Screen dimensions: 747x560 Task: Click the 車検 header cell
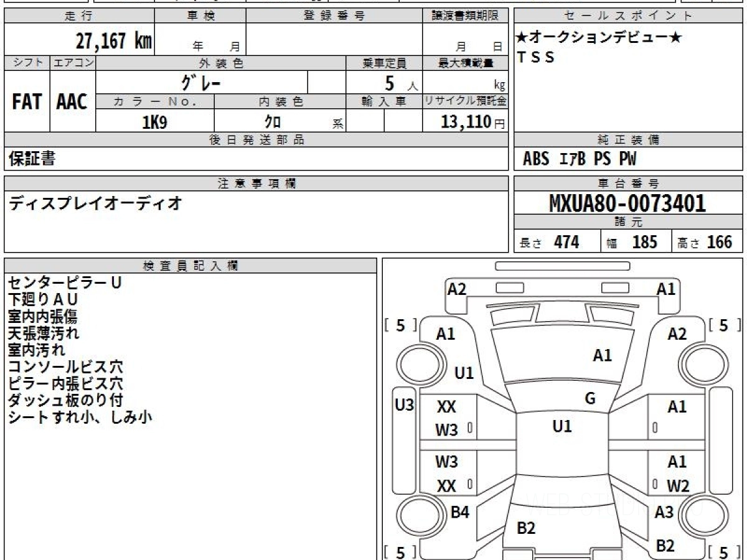[200, 16]
